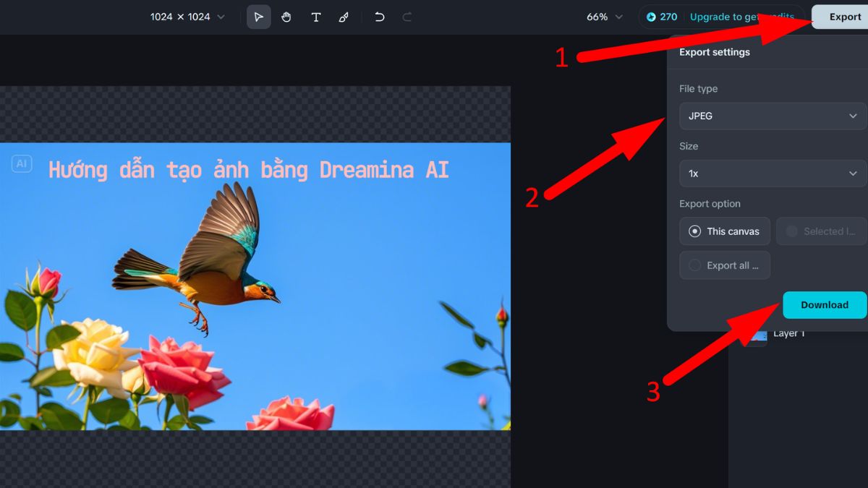The width and height of the screenshot is (868, 488).
Task: Click the Size label
Action: coord(689,146)
